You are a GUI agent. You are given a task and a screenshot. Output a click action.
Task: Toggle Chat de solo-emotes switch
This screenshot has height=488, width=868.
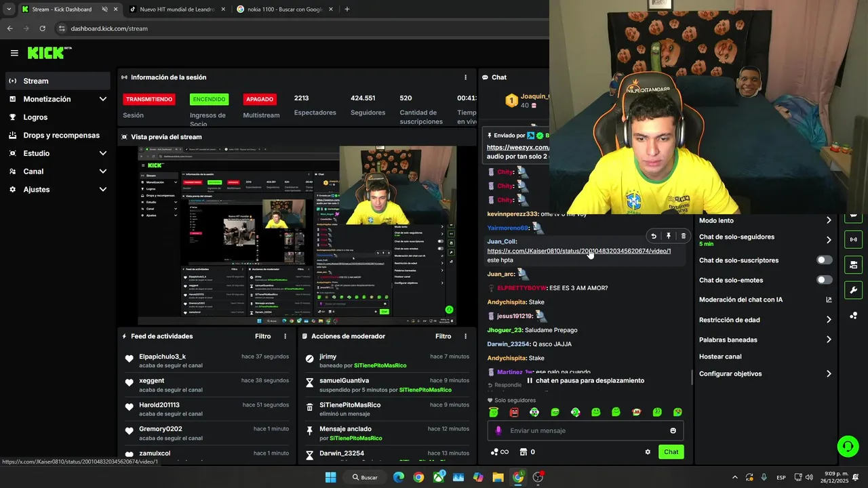(x=825, y=280)
